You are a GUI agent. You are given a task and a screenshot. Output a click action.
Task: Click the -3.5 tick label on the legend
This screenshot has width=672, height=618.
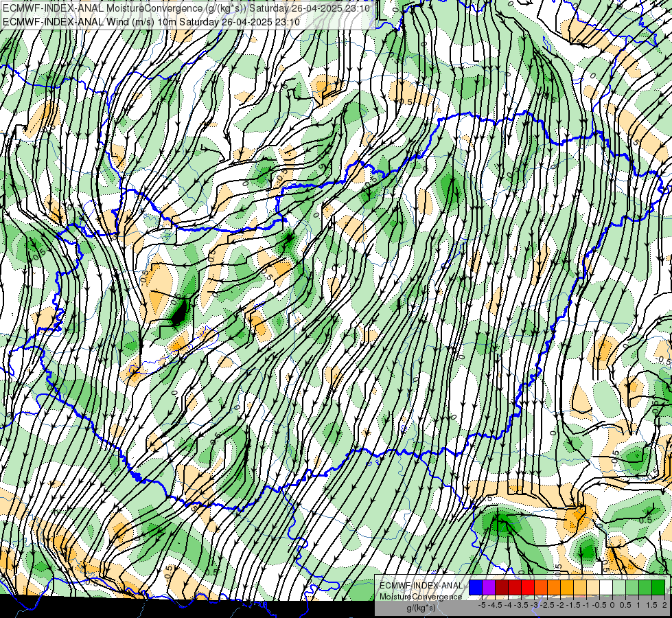521,605
